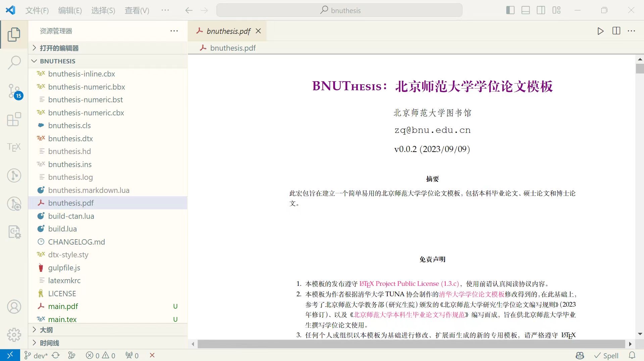Image resolution: width=644 pixels, height=361 pixels.
Task: Open bnuthesis.log file
Action: tap(108, 177)
